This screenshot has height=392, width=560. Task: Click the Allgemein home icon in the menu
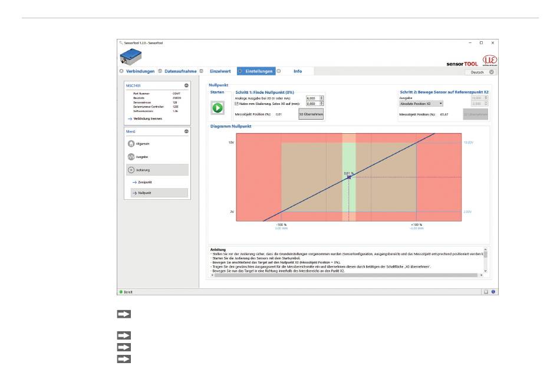tap(131, 143)
